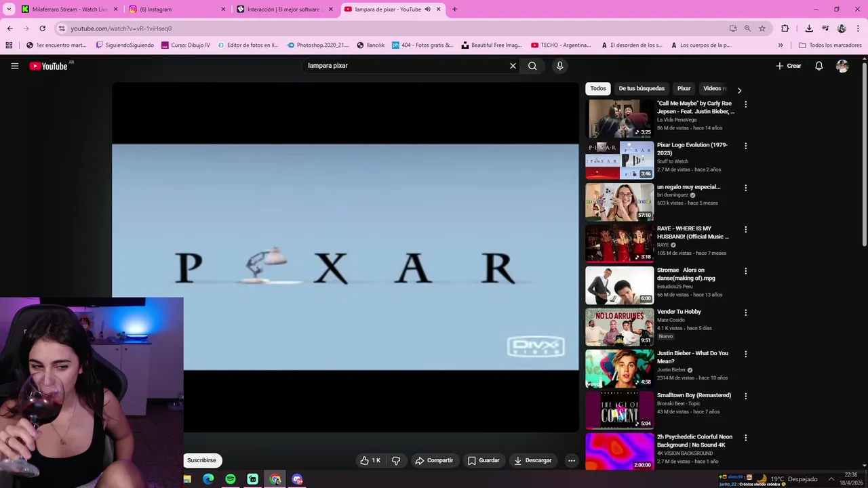Open the tab search dropdown arrow
The width and height of the screenshot is (868, 488).
click(9, 9)
